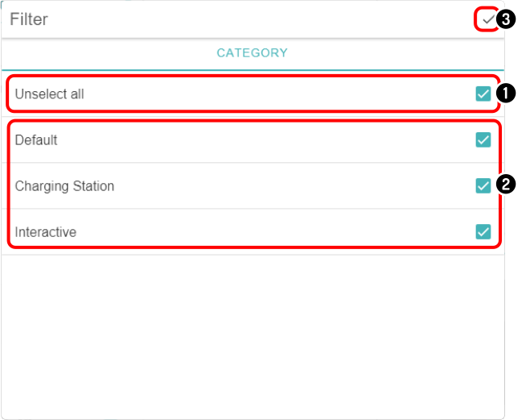Confirm the filter with the header checkmark icon
Image resolution: width=518 pixels, height=420 pixels.
(x=487, y=20)
